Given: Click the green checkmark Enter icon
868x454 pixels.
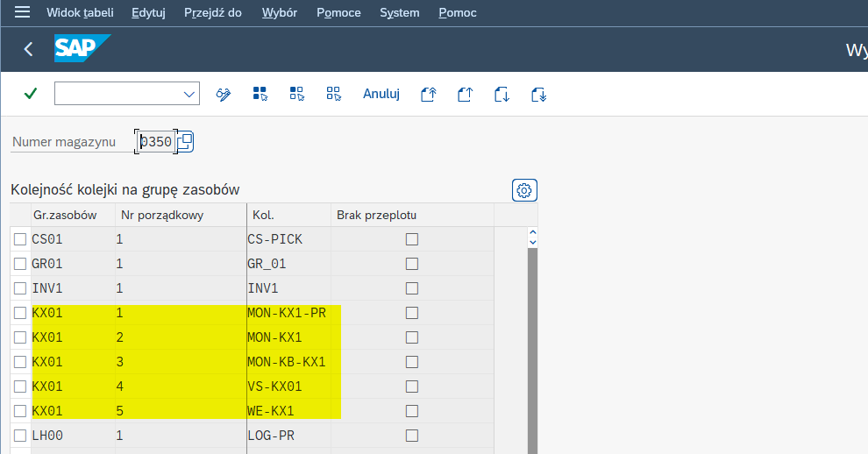Looking at the screenshot, I should point(31,94).
